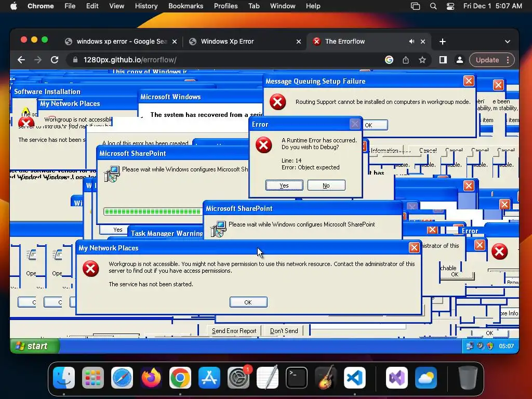
Task: Launch GarageBand from the Dock
Action: (x=325, y=378)
